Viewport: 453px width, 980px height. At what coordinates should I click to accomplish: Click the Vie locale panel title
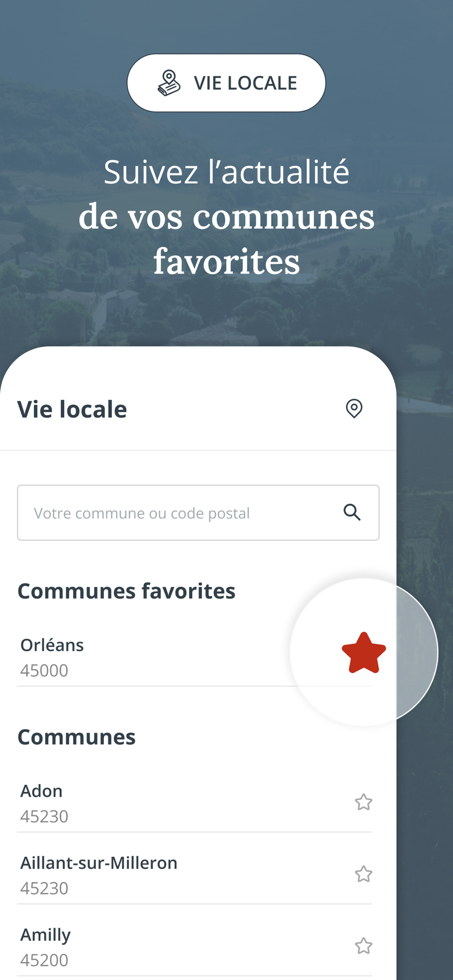click(72, 409)
